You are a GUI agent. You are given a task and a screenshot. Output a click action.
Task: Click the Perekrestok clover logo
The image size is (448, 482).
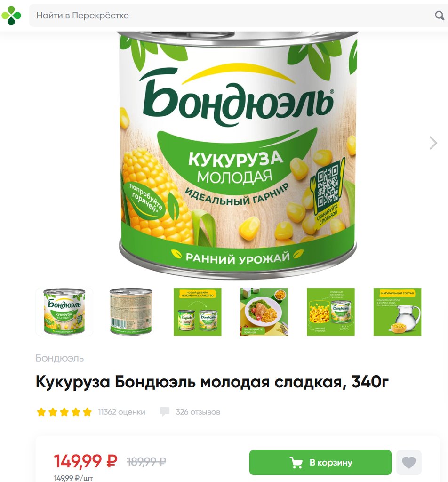tap(11, 16)
